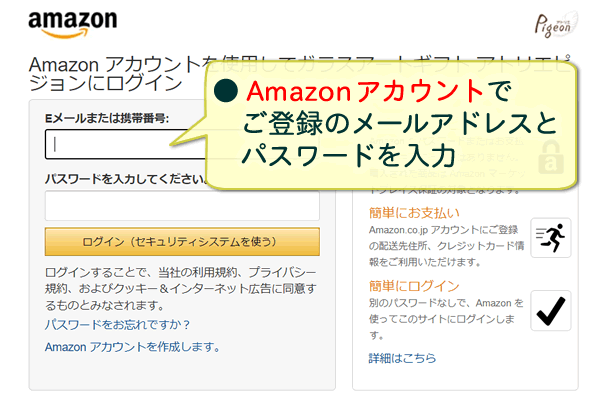The height and width of the screenshot is (405, 600).
Task: Click the 簡単にお支払い heading
Action: [x=414, y=213]
